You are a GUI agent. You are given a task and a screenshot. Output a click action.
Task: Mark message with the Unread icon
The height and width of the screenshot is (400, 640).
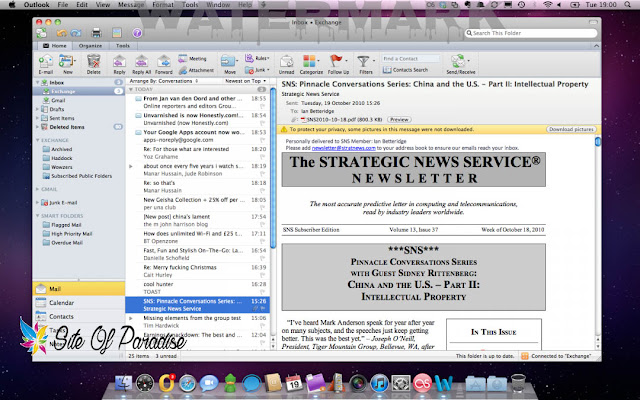click(286, 62)
